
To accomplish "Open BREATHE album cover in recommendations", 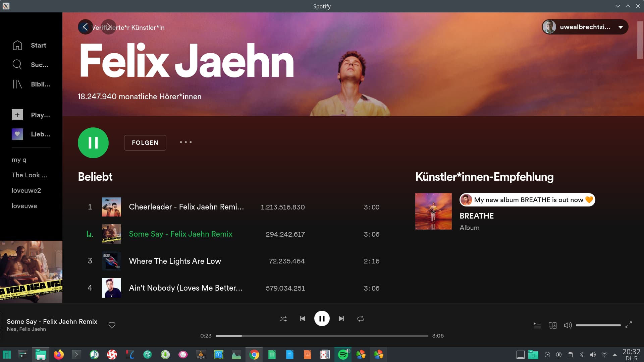I will point(433,211).
